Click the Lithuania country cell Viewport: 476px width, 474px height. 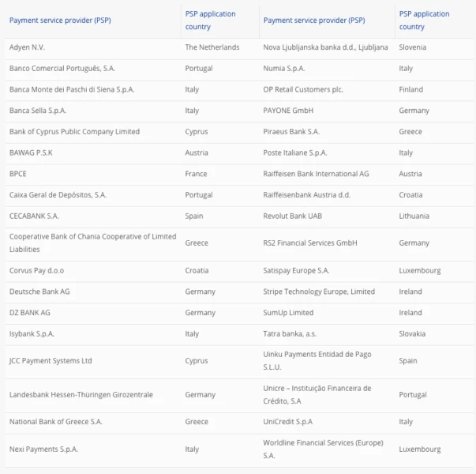point(414,216)
